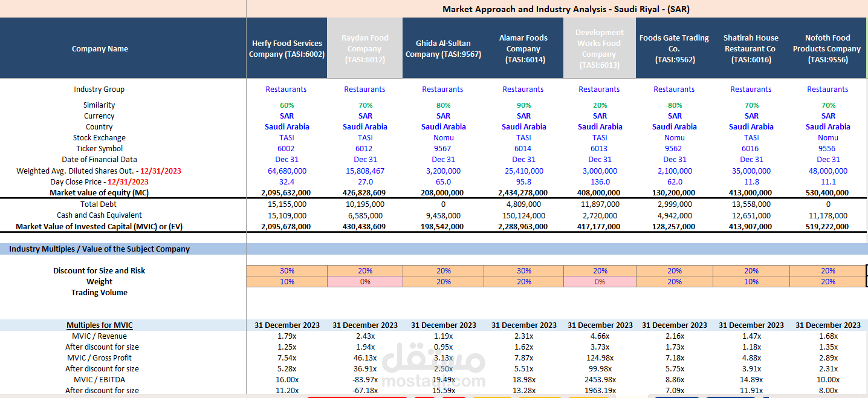Screen dimensions: 868x398
Task: Click Alamar similarity value 90%
Action: [x=523, y=105]
